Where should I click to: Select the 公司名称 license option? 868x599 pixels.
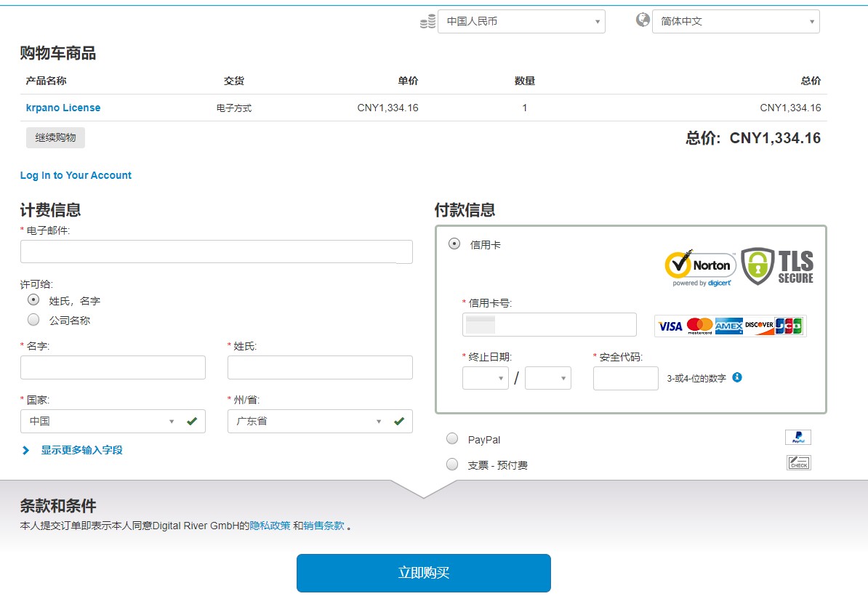click(33, 320)
